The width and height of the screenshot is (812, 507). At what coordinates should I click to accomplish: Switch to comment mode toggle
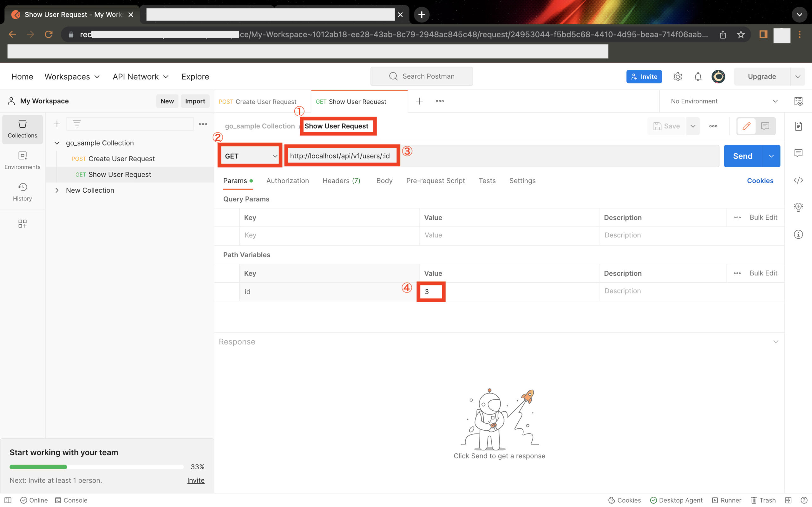point(765,126)
